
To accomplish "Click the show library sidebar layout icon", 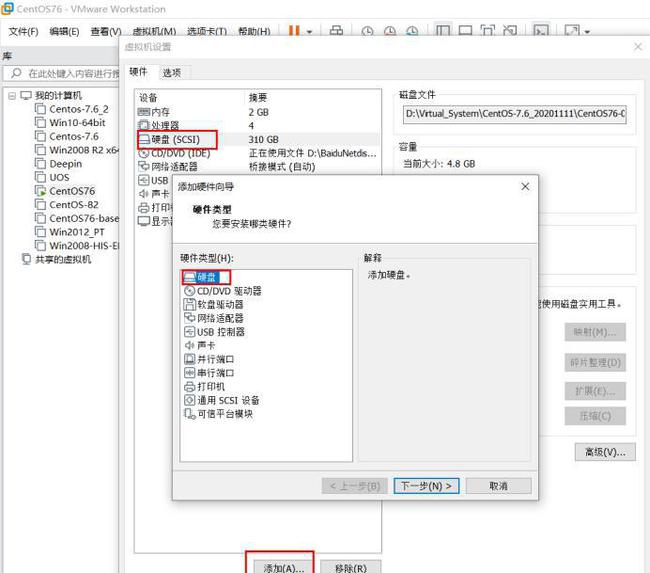I will [x=443, y=31].
